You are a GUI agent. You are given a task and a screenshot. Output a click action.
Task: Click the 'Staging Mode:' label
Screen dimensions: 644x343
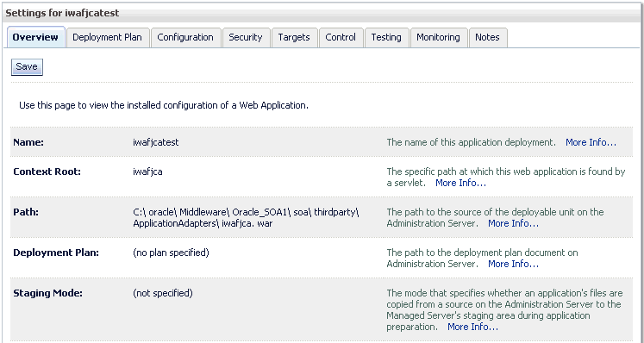(x=47, y=293)
